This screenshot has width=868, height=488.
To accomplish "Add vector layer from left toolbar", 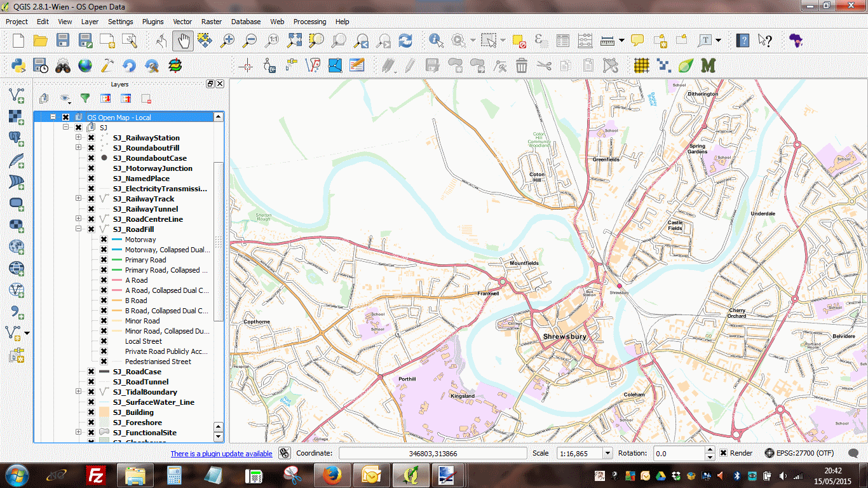I will pos(17,95).
